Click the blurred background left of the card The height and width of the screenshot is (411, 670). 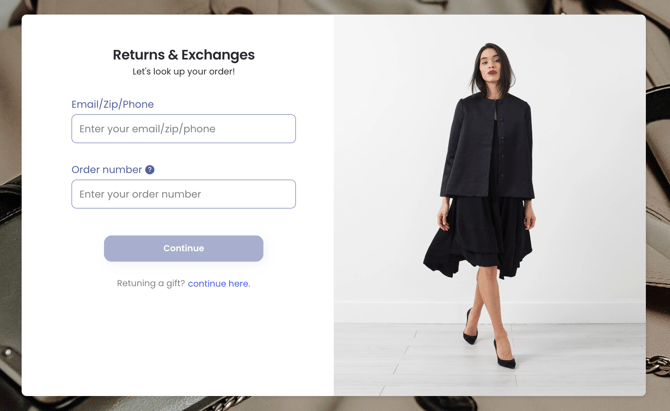(10, 200)
